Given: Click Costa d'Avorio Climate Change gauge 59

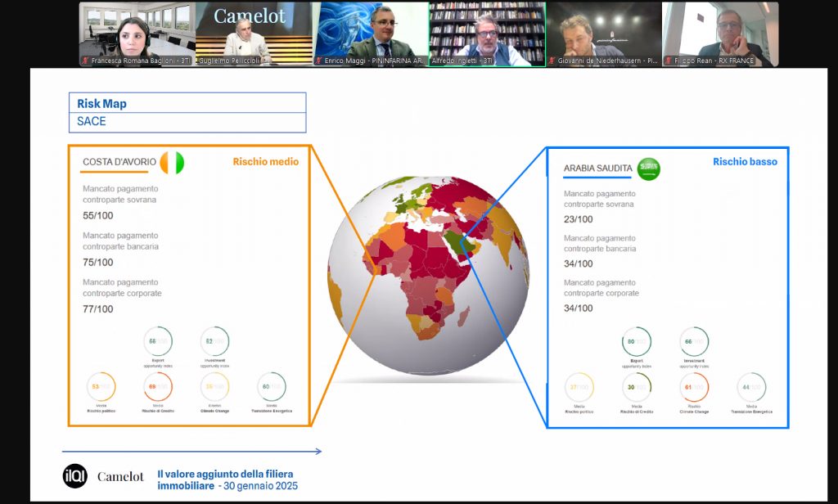Looking at the screenshot, I should coord(214,387).
